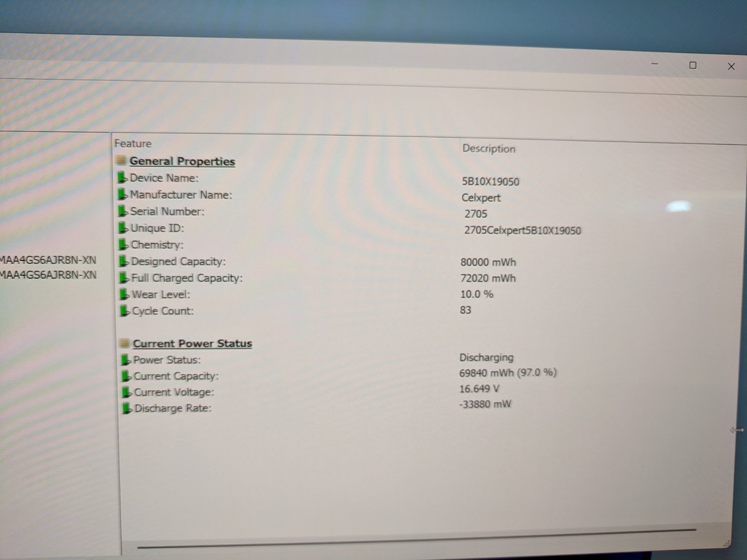Screen dimensions: 747x560
Task: Select the Wear Level row label
Action: (161, 294)
